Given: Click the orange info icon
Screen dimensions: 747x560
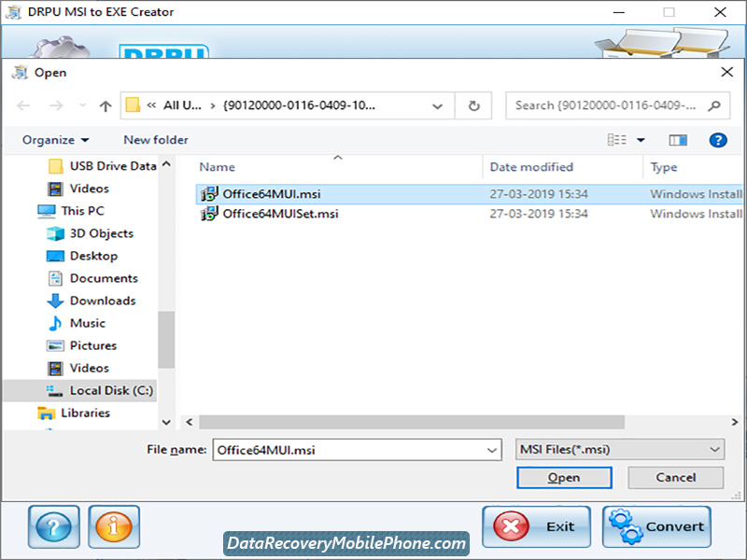Looking at the screenshot, I should 114,526.
